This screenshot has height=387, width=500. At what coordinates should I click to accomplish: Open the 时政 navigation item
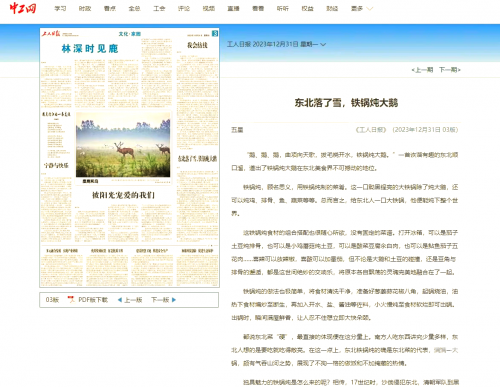(85, 9)
